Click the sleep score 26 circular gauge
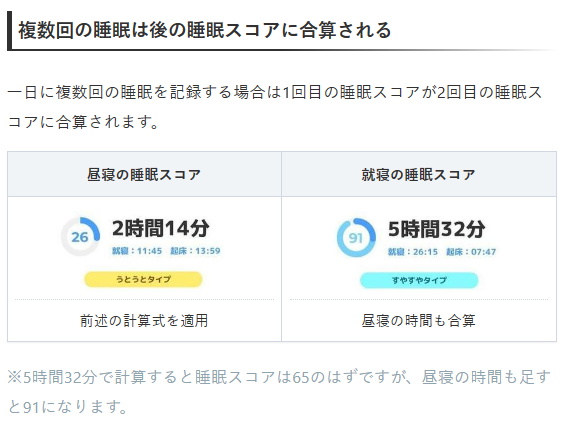Image resolution: width=565 pixels, height=425 pixels. point(80,236)
